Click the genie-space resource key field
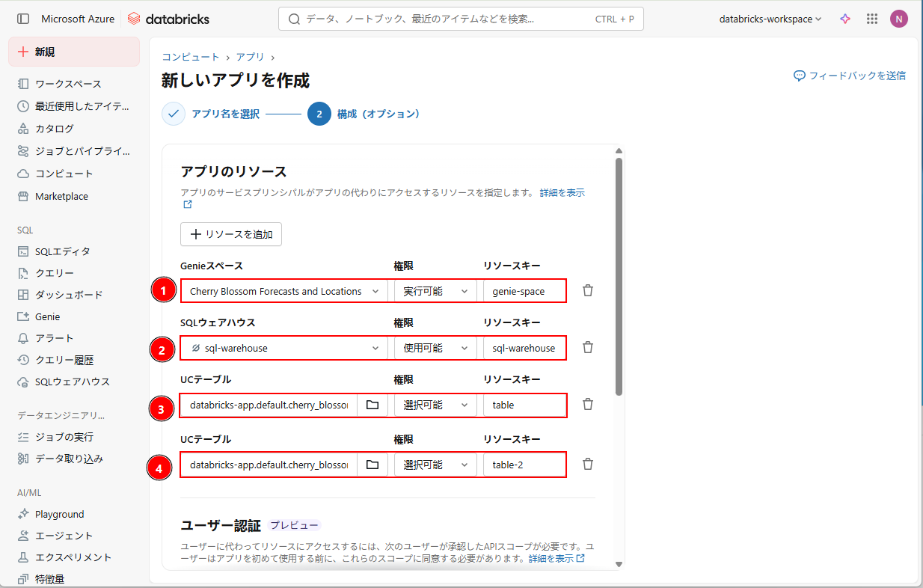 (524, 291)
